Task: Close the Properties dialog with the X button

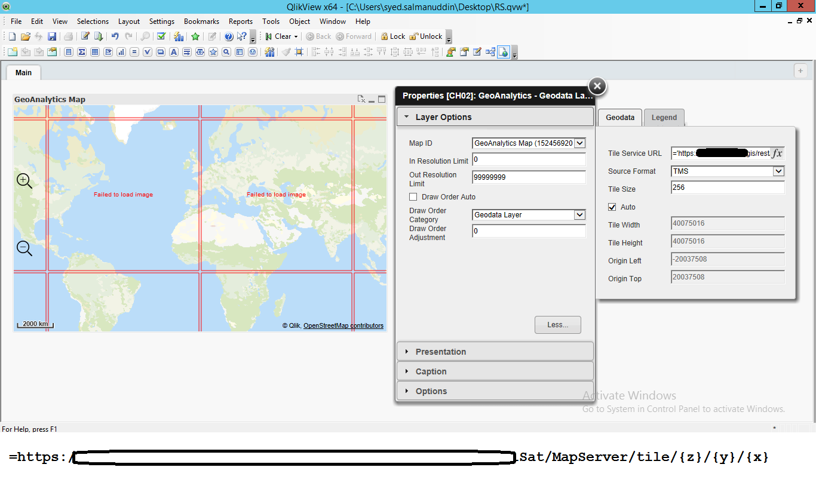Action: [x=597, y=87]
